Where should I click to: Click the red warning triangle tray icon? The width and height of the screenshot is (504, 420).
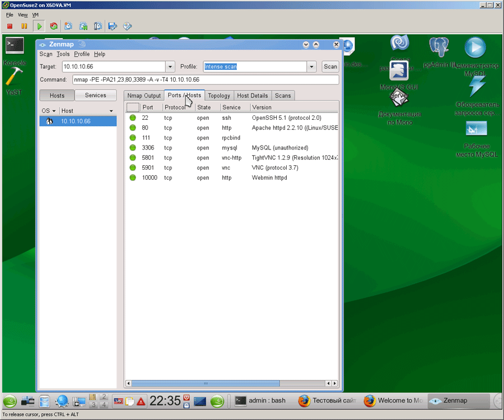coord(141,402)
